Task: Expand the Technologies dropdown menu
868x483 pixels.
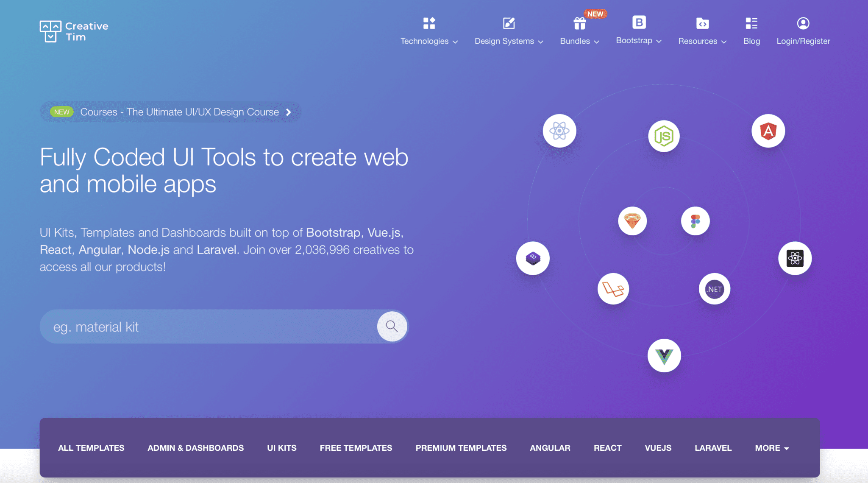Action: 429,41
